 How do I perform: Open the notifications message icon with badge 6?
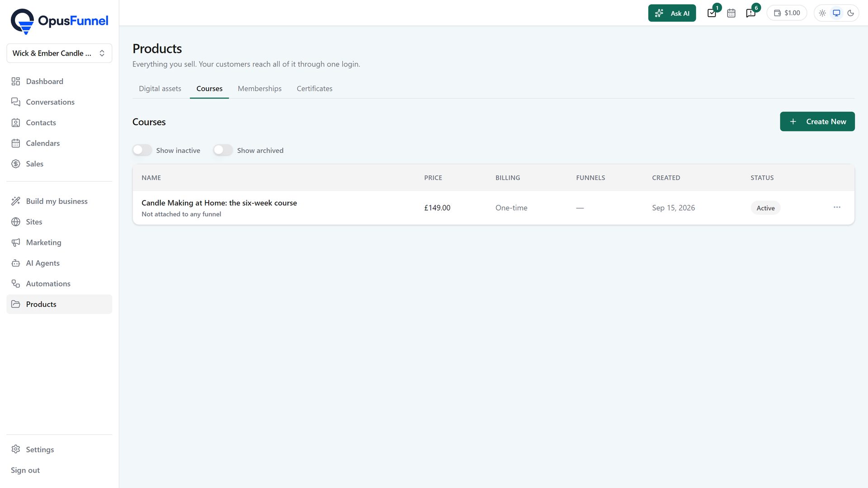coord(751,13)
